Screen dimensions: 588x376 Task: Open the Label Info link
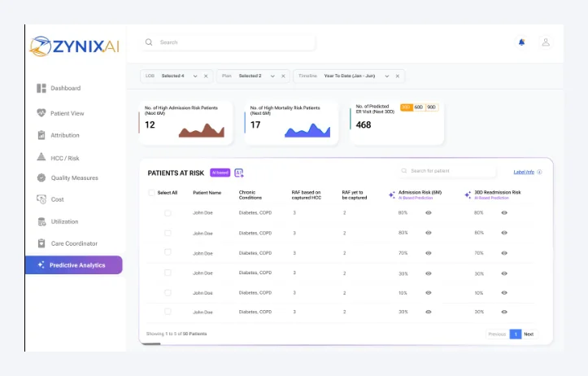[x=524, y=172]
